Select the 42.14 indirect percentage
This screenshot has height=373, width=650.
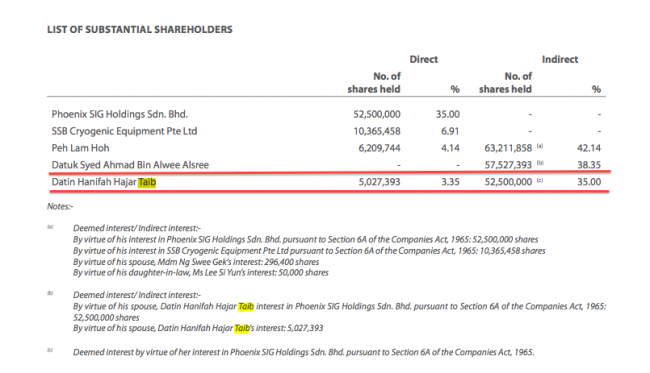tap(589, 148)
